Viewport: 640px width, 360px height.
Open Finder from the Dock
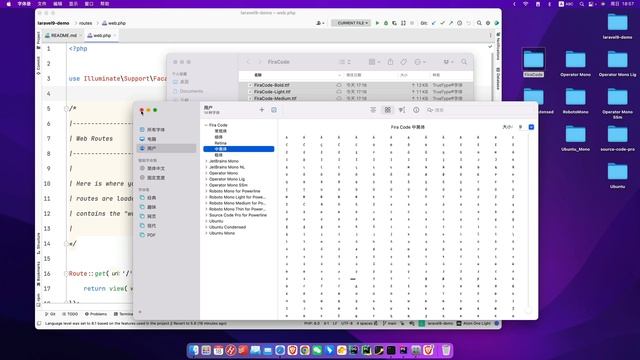194,350
